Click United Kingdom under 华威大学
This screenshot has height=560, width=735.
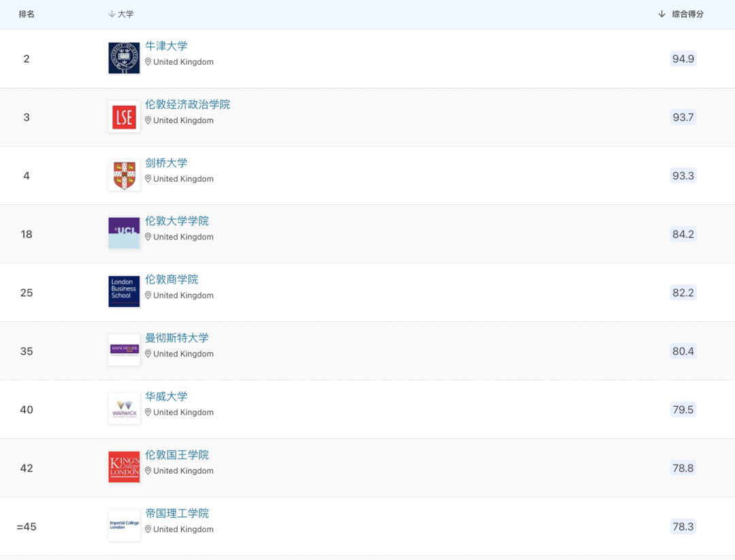point(183,412)
